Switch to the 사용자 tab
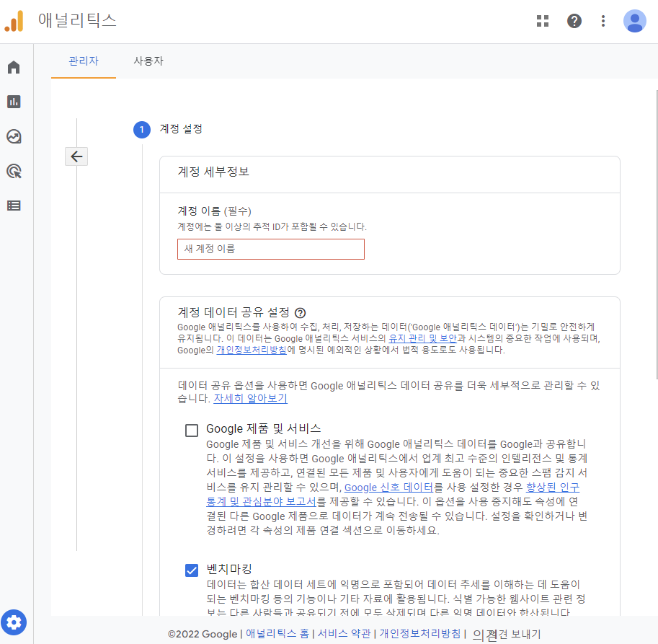The image size is (658, 644). click(148, 61)
